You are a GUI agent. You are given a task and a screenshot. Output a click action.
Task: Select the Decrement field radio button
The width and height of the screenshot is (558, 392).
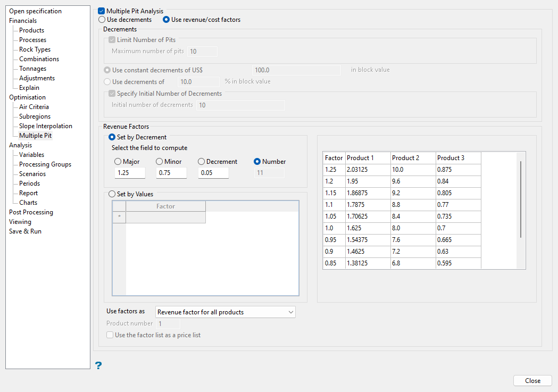coord(202,162)
